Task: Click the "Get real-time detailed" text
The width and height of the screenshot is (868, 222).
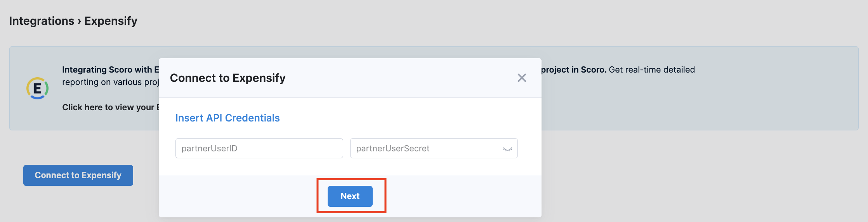Action: click(652, 70)
